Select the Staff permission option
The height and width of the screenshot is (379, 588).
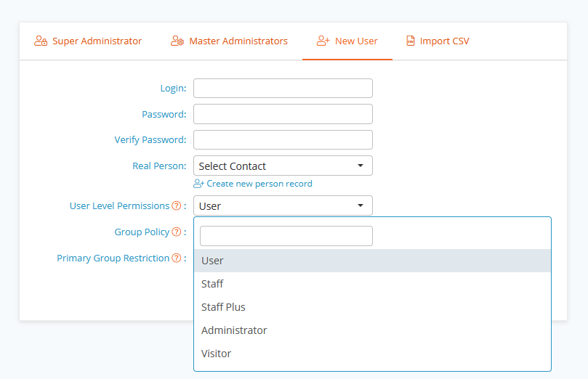tap(372, 284)
